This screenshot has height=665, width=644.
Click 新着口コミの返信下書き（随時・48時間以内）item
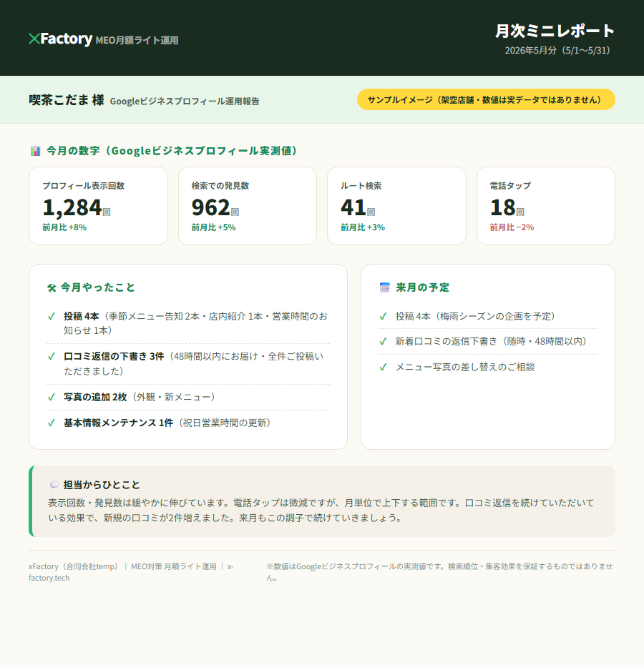click(x=492, y=341)
